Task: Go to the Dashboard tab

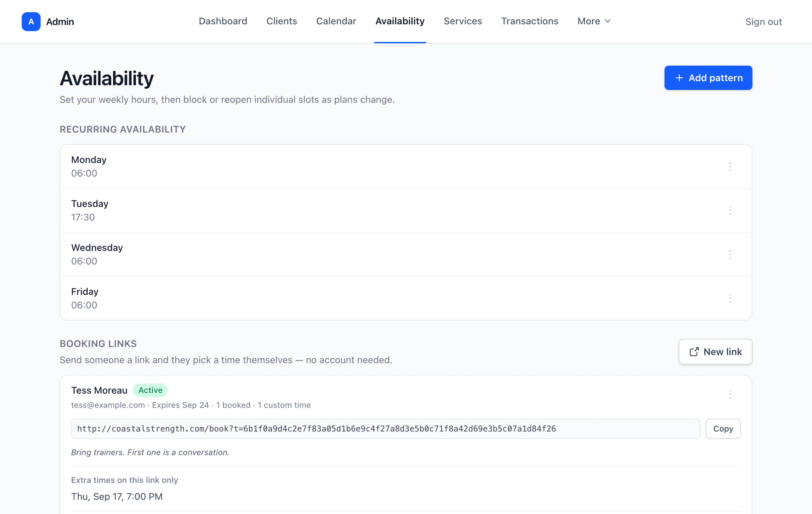Action: point(223,21)
